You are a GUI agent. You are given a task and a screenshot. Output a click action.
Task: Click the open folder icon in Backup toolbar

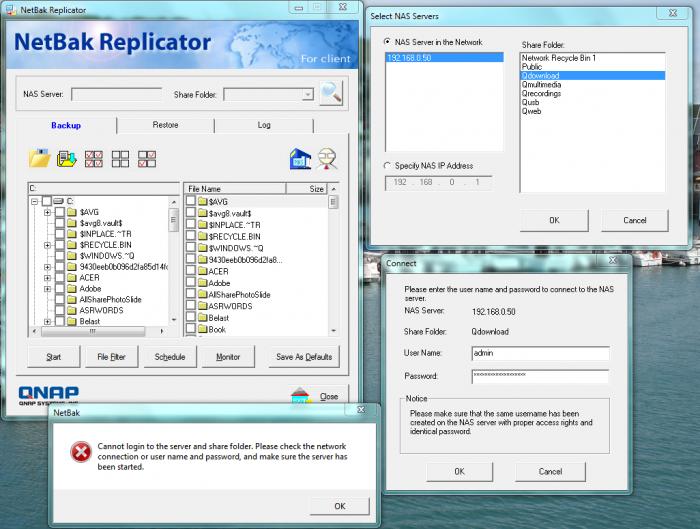[39, 158]
